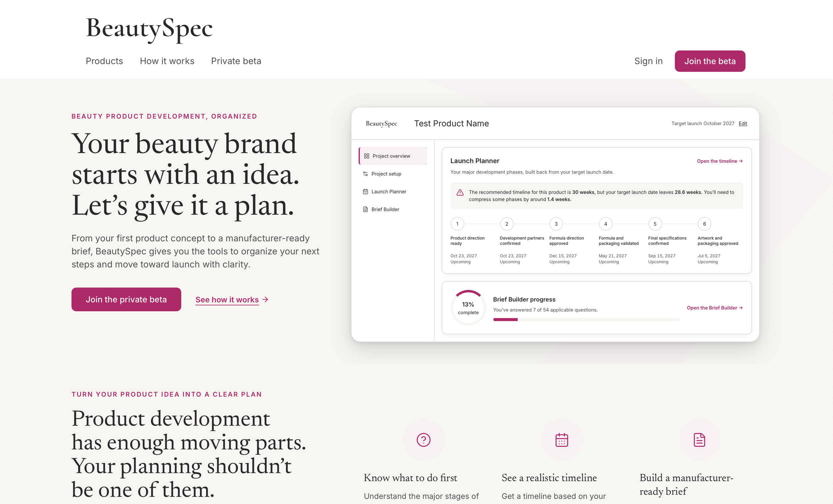This screenshot has width=833, height=504.
Task: Click the question mark circle icon
Action: click(x=423, y=440)
